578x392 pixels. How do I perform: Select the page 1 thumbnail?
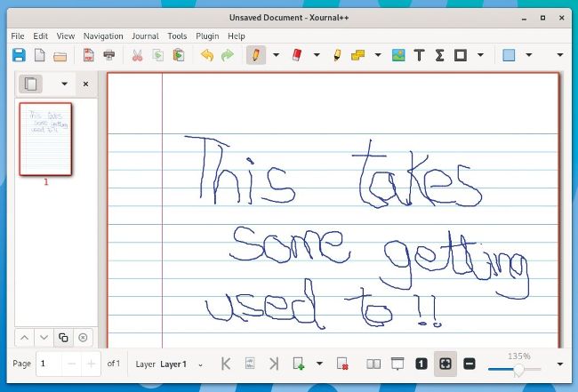(45, 139)
